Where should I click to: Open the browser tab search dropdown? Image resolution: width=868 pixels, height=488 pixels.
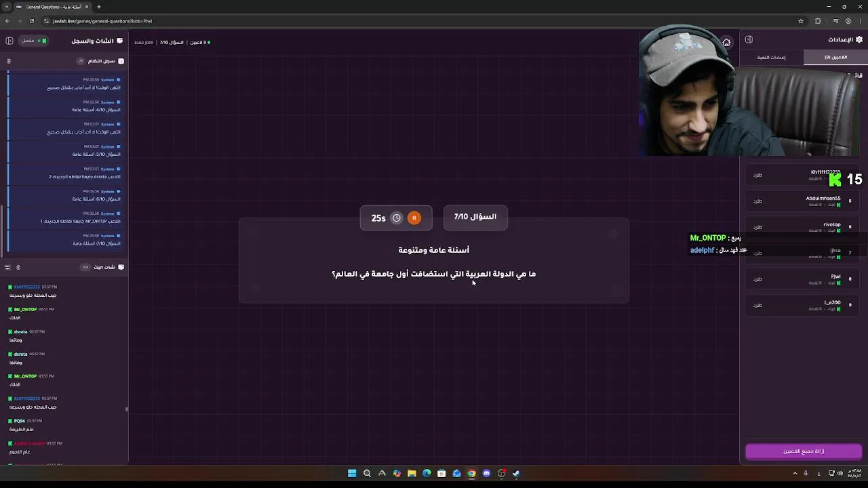point(6,7)
